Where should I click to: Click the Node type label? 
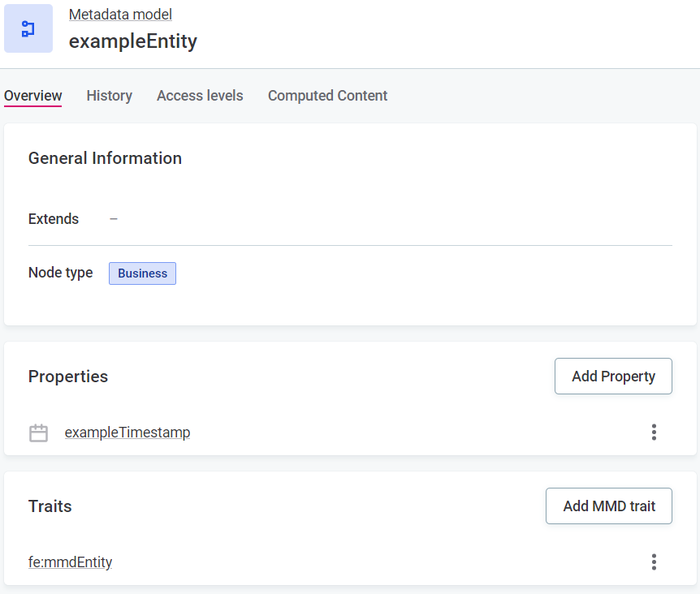60,273
